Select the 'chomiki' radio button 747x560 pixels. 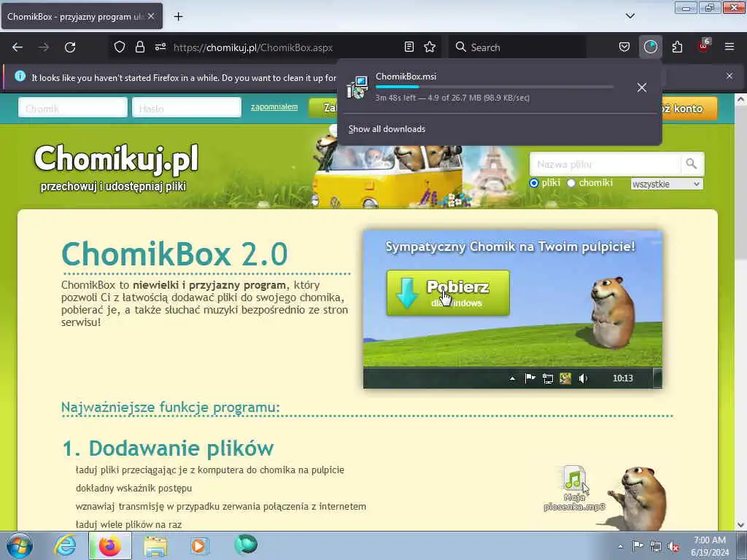(571, 183)
